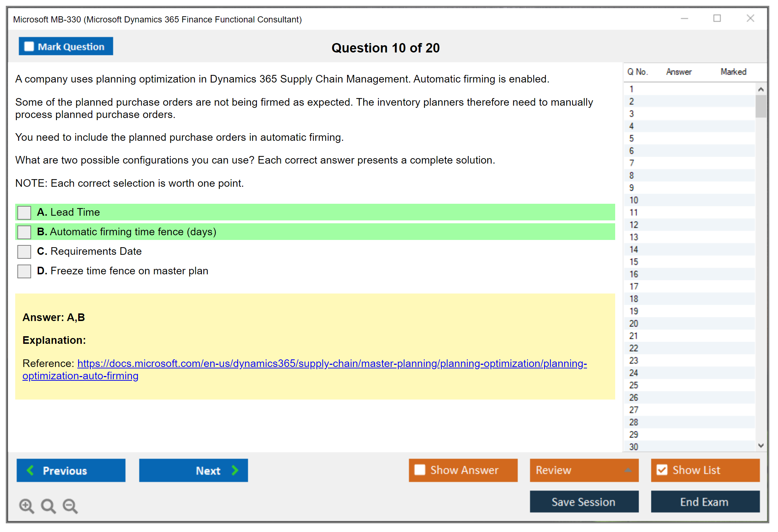Expand the Review dropdown menu
Viewport: 778px width, 532px height.
[x=628, y=470]
